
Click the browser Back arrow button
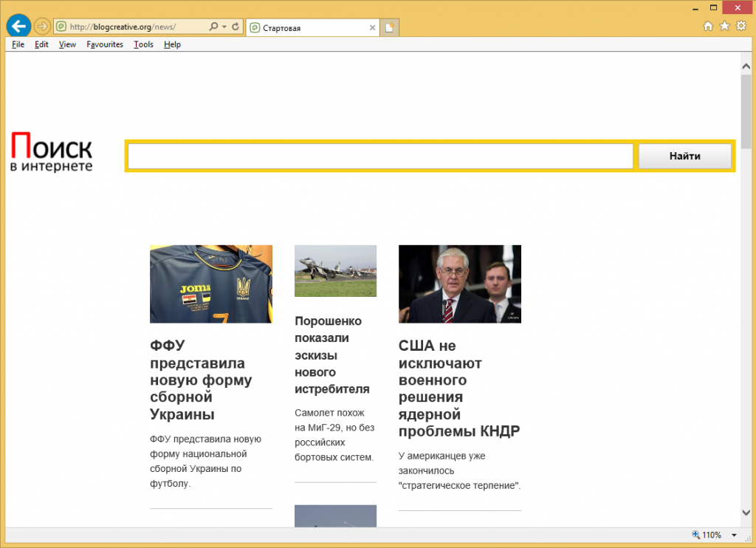pos(18,27)
